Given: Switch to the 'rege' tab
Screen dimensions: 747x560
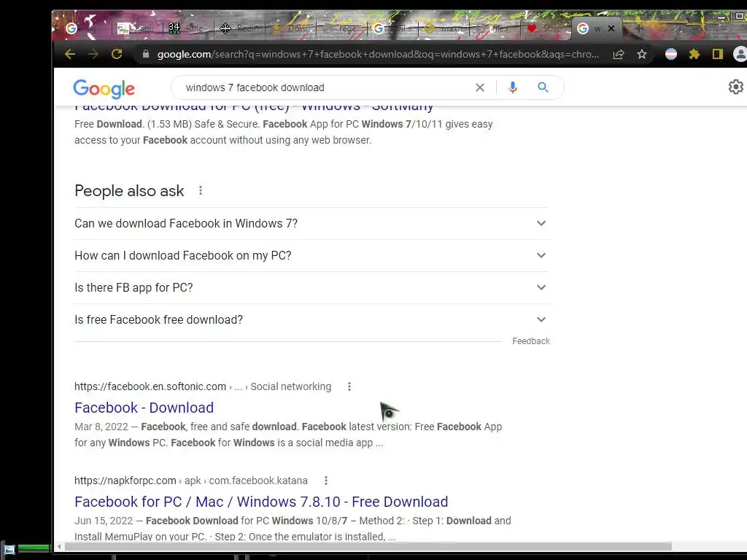Looking at the screenshot, I should (x=341, y=28).
